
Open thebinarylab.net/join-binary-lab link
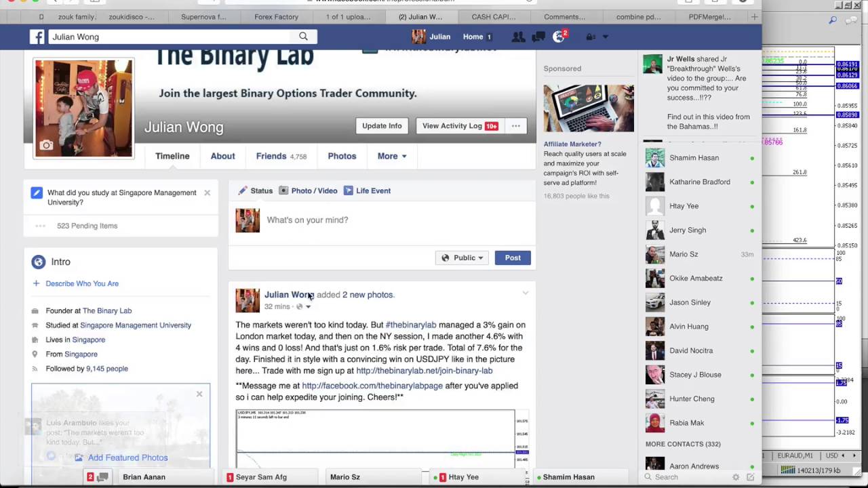[x=425, y=371]
